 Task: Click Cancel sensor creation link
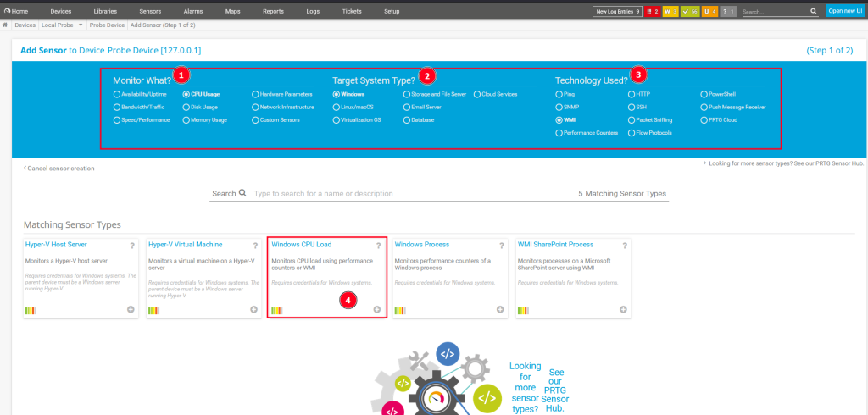point(59,169)
